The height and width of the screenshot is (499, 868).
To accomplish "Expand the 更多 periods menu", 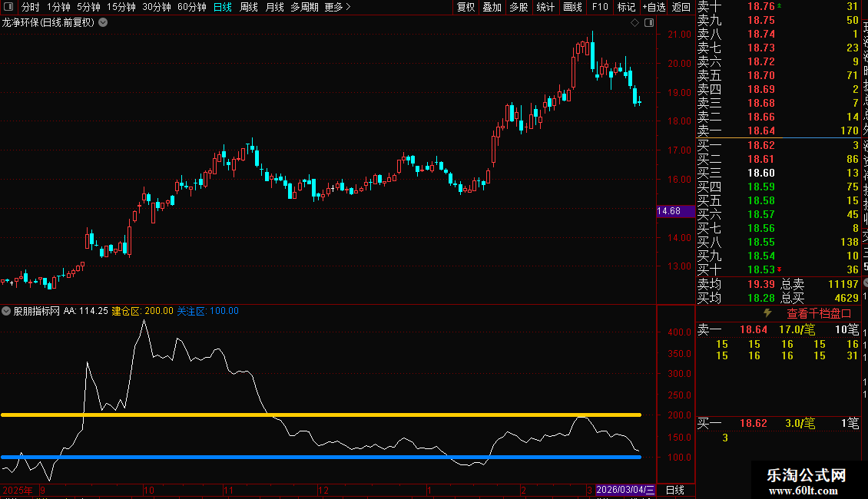I will [x=337, y=7].
